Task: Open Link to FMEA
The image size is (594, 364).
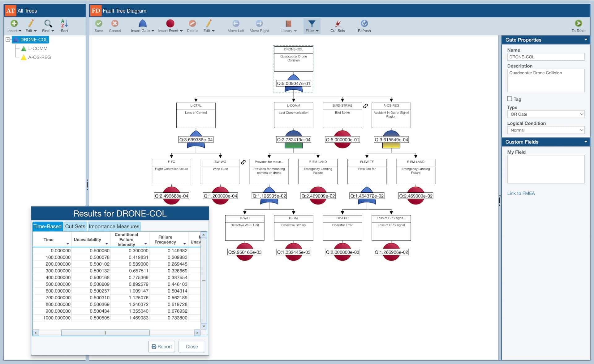Action: 521,193
